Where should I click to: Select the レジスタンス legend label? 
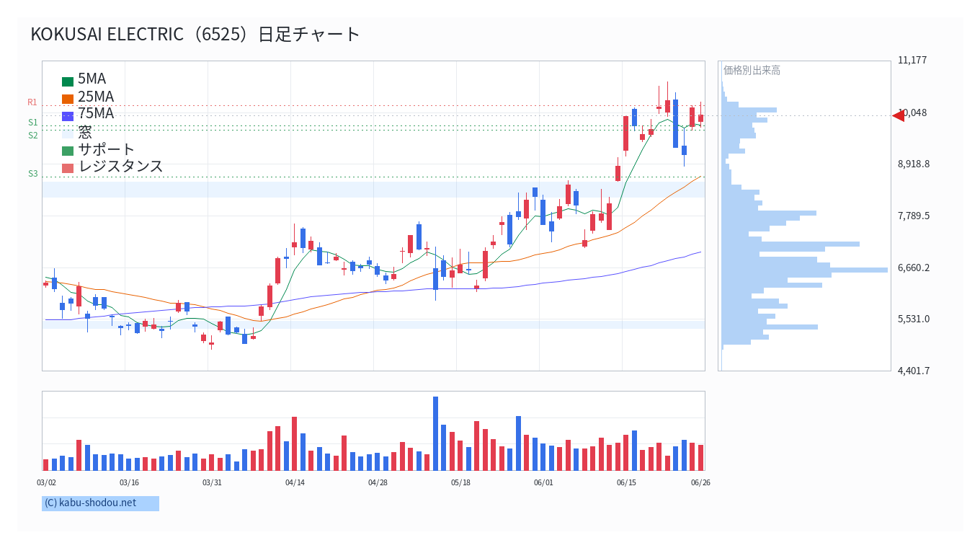click(121, 166)
